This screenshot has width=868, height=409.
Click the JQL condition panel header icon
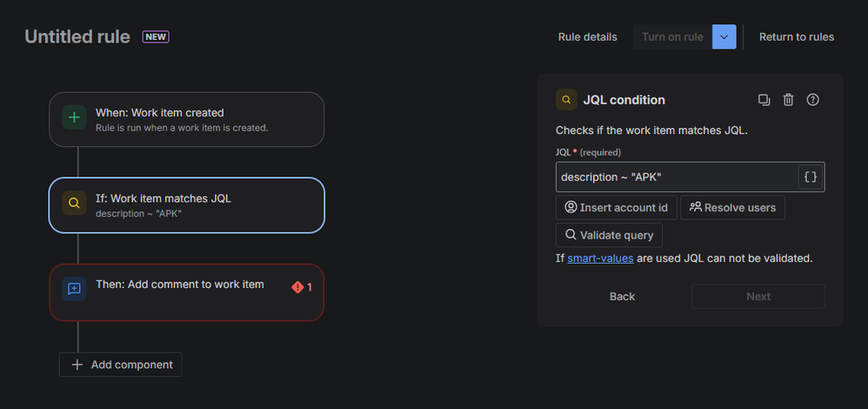tap(566, 100)
